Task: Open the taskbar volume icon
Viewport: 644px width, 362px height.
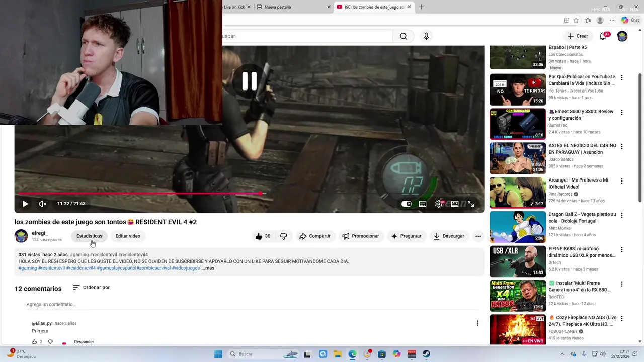Action: click(603, 354)
